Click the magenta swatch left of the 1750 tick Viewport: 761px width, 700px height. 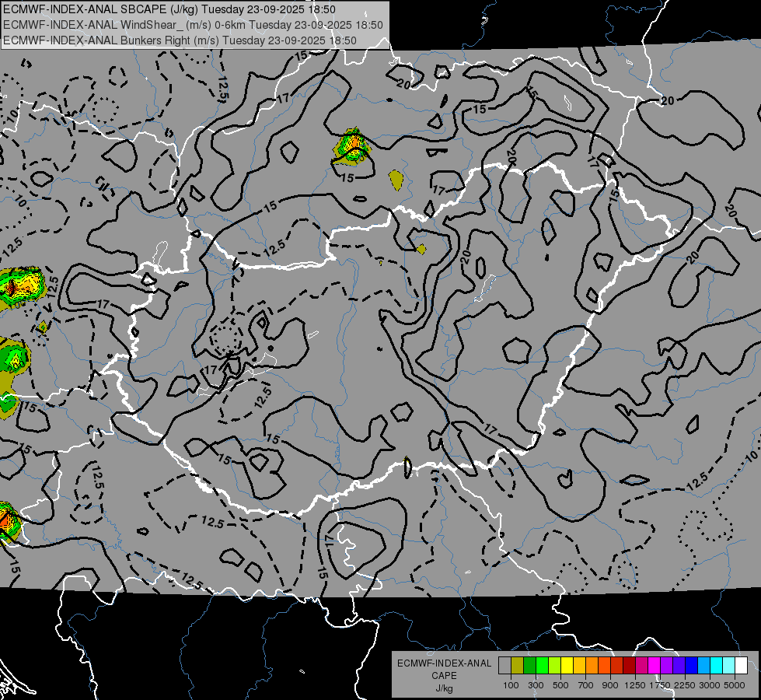(655, 666)
